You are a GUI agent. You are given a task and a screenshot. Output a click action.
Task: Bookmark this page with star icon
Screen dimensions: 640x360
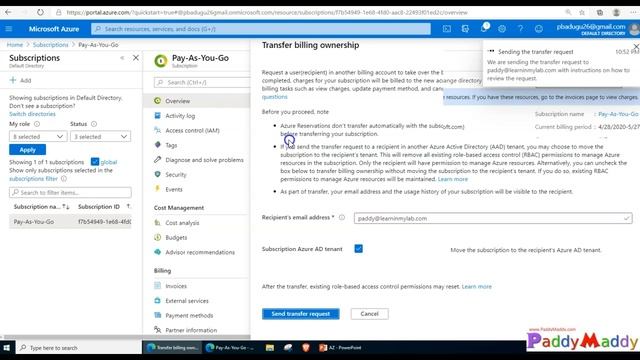[x=582, y=12]
